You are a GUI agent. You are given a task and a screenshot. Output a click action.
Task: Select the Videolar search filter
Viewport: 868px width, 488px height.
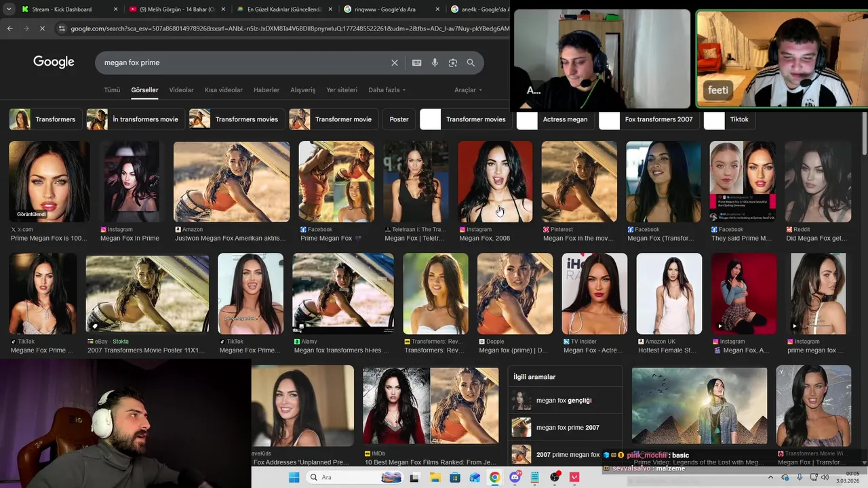181,90
